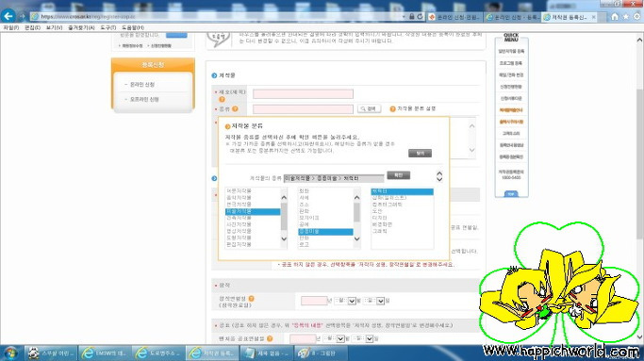Open 일반저작물 등록 in Quick Menu
644x361 pixels.
(x=511, y=51)
